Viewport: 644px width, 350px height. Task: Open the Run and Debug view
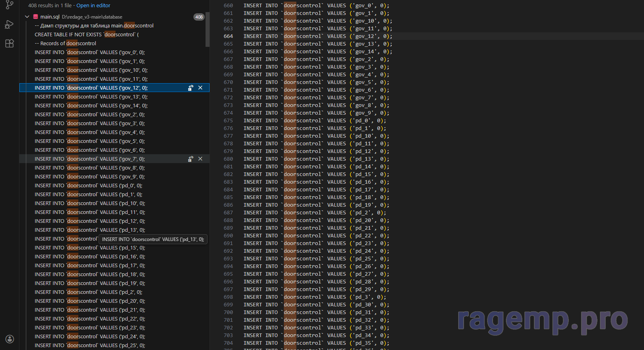click(x=9, y=25)
